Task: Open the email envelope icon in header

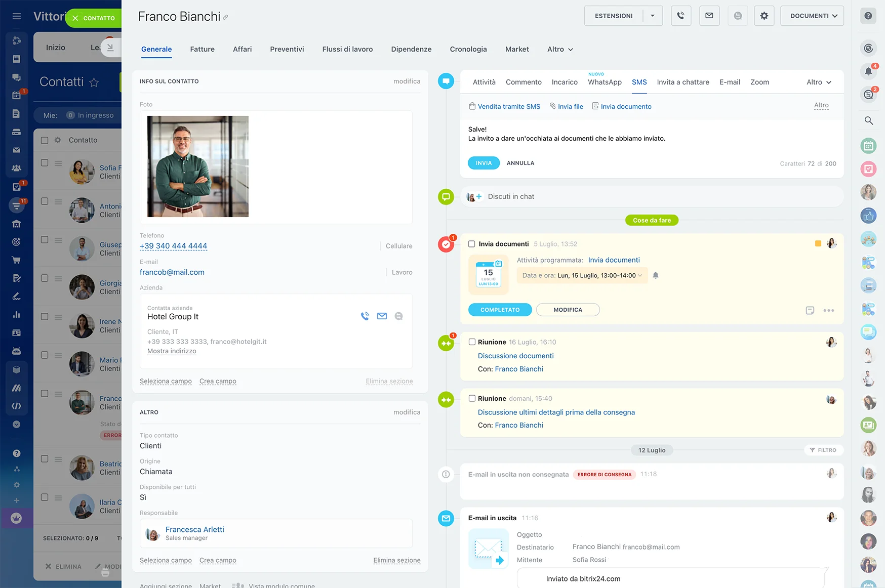Action: 709,16
